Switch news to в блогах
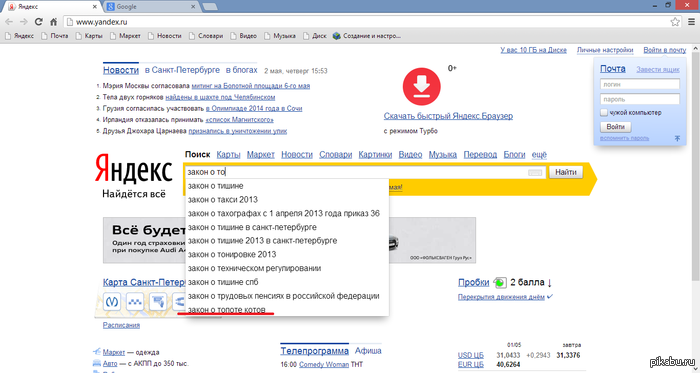Image resolution: width=700 pixels, height=373 pixels. click(x=242, y=70)
